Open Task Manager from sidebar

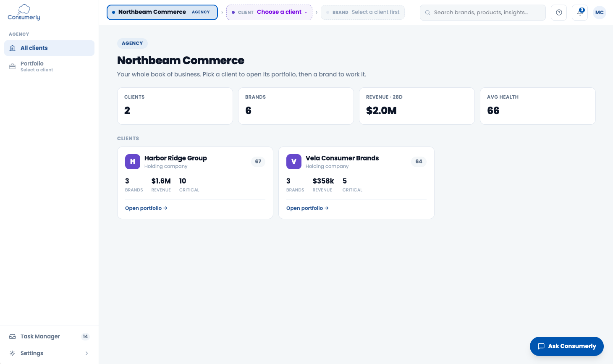pyautogui.click(x=49, y=337)
